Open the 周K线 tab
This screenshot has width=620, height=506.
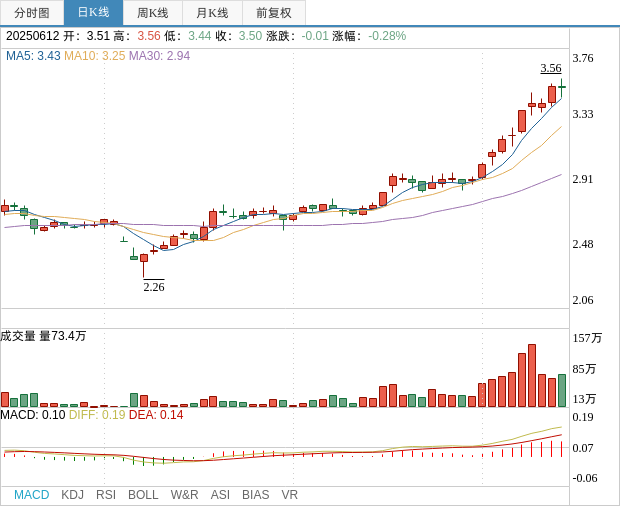click(153, 13)
